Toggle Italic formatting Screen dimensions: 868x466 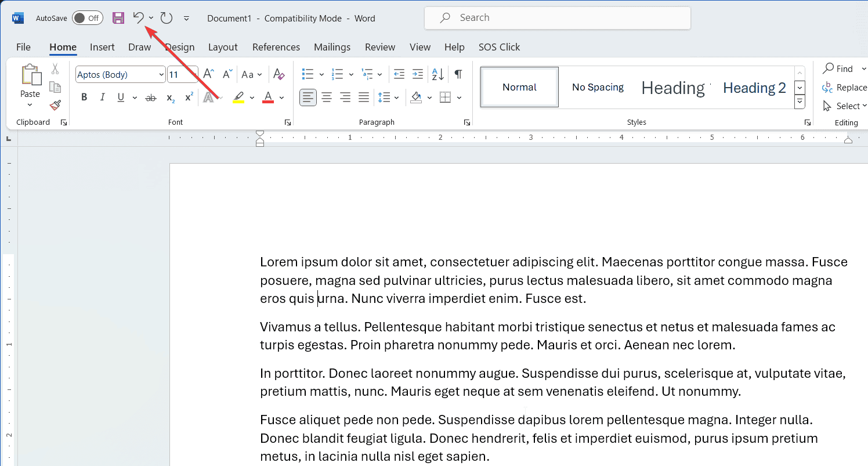(103, 97)
